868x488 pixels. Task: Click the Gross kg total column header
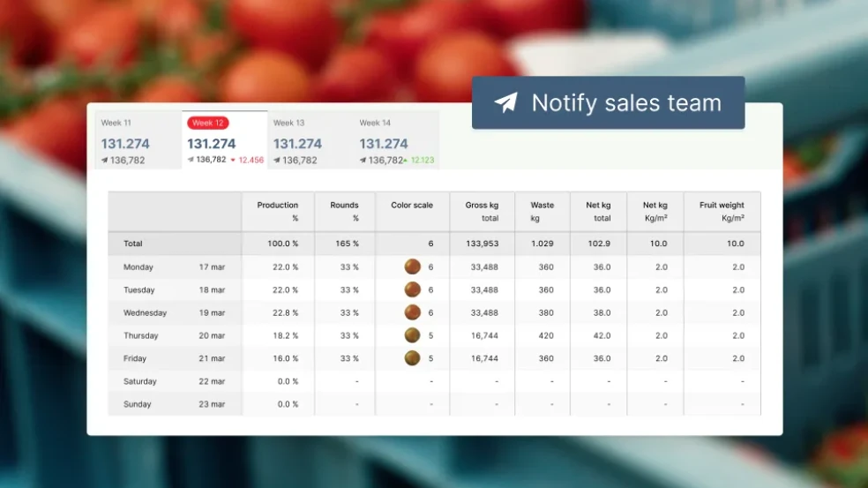(x=483, y=212)
